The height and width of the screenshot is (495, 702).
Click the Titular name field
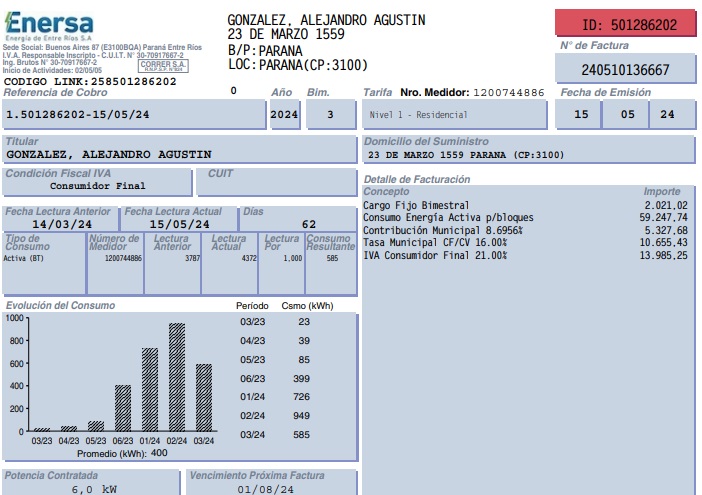coord(180,154)
